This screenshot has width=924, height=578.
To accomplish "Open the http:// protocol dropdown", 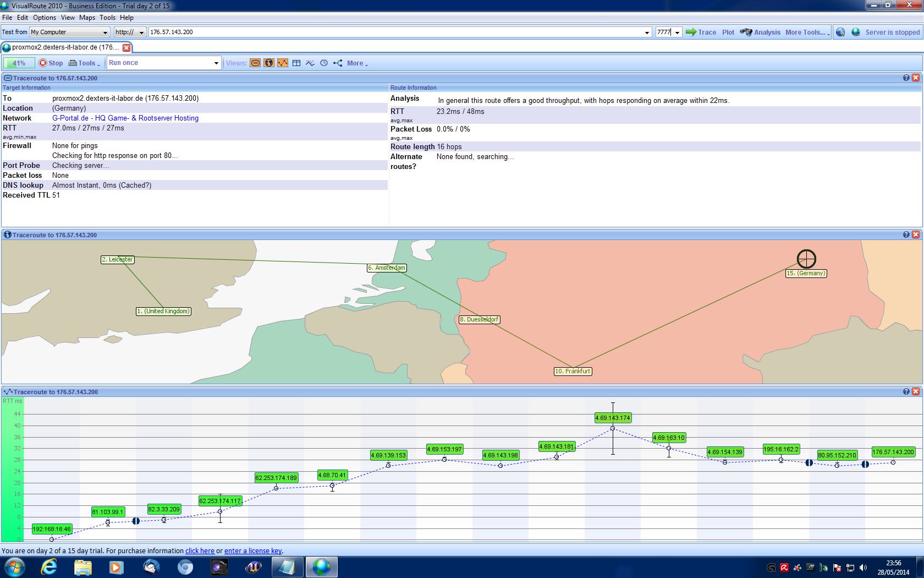I will click(141, 32).
